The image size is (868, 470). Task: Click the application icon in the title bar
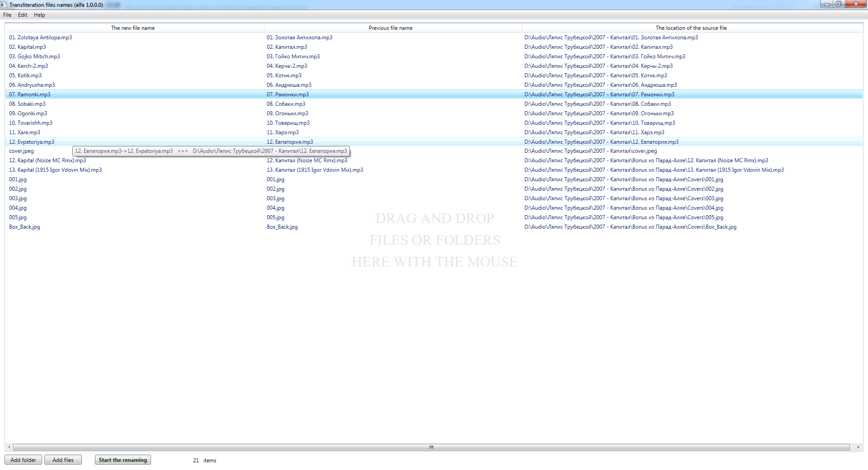[4, 5]
